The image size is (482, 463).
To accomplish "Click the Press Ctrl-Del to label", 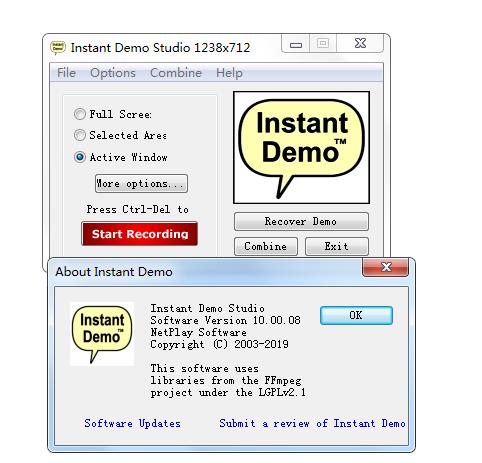I will (x=138, y=209).
